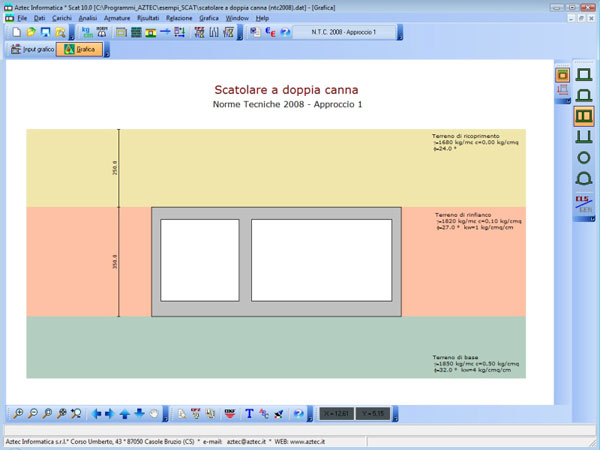Screen dimensions: 600x450
Task: Click the blue and red euro symbols icon
Action: click(270, 33)
